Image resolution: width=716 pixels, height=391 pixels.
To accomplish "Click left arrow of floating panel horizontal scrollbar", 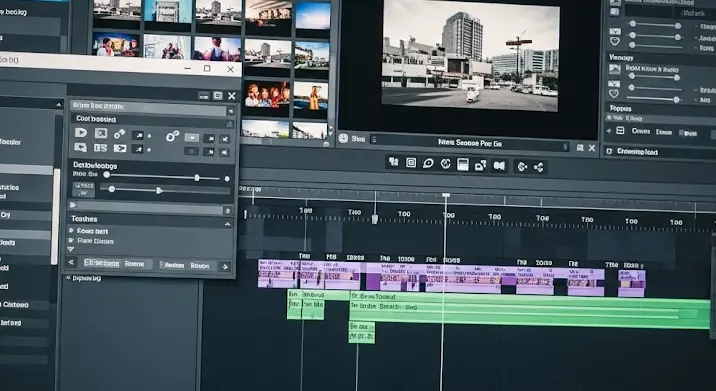I will click(73, 205).
